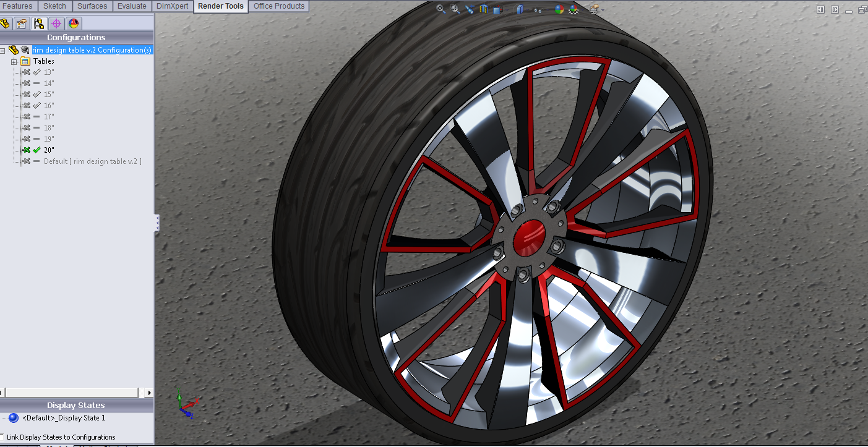Open the DisplayManager color ball tab

74,23
